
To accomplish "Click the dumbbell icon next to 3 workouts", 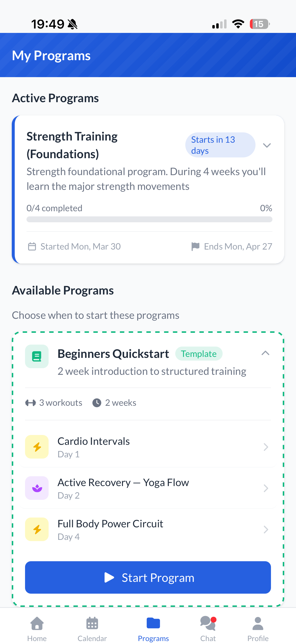I will [31, 403].
